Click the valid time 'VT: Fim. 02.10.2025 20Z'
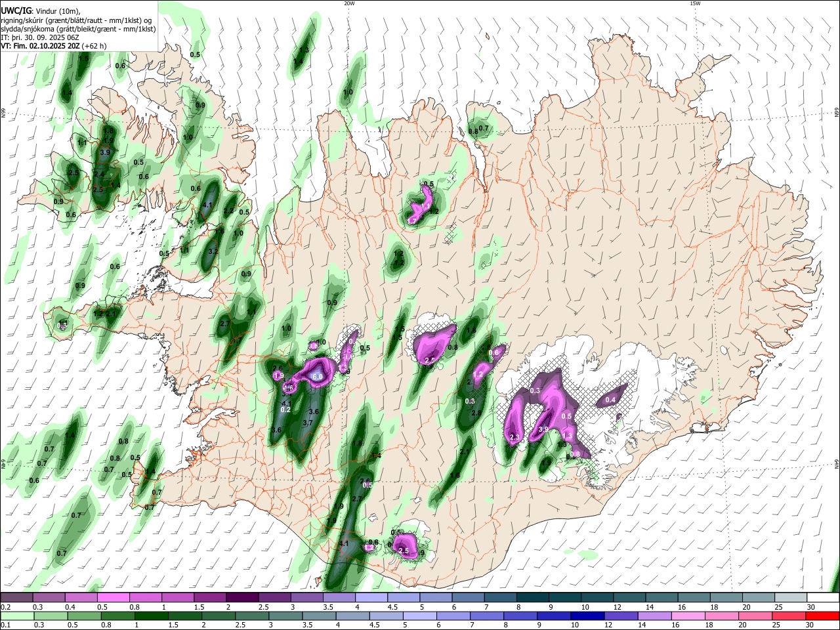 (x=41, y=46)
